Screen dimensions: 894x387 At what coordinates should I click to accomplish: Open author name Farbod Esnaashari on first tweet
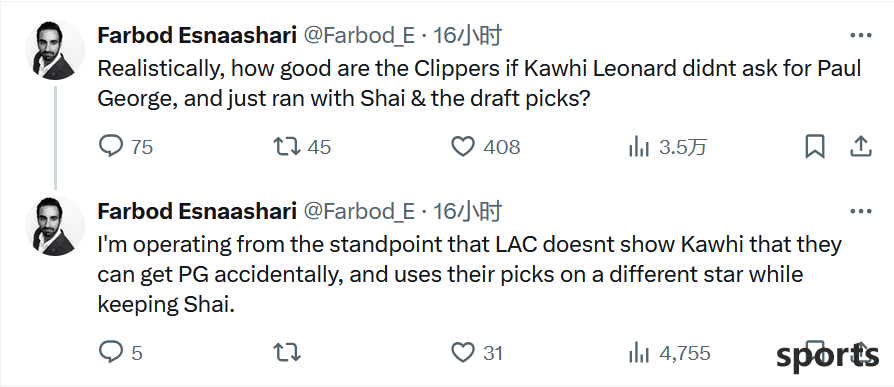click(197, 35)
